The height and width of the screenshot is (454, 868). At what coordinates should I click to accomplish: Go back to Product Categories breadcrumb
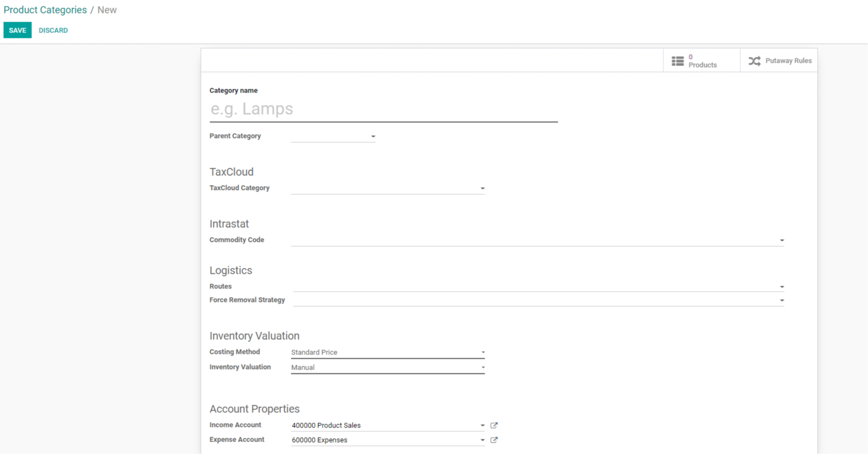click(45, 10)
